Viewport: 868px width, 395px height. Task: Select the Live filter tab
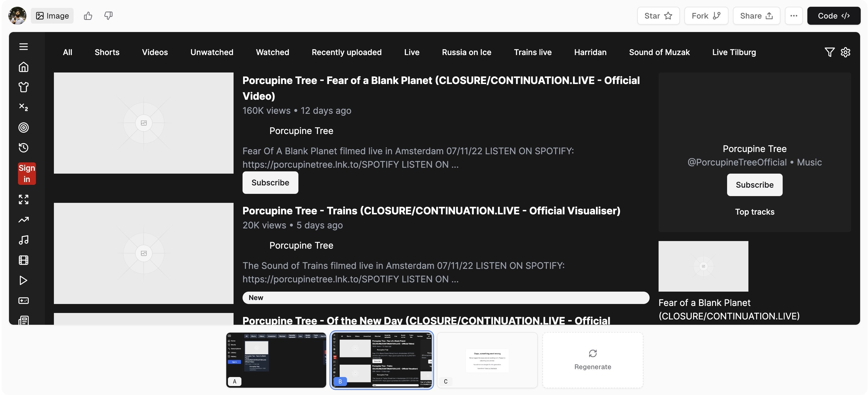pyautogui.click(x=412, y=52)
